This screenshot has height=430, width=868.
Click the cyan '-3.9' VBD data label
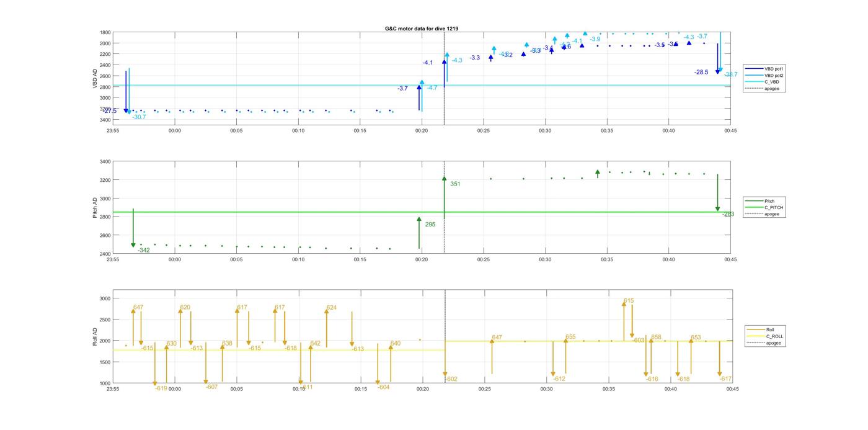[x=595, y=39]
